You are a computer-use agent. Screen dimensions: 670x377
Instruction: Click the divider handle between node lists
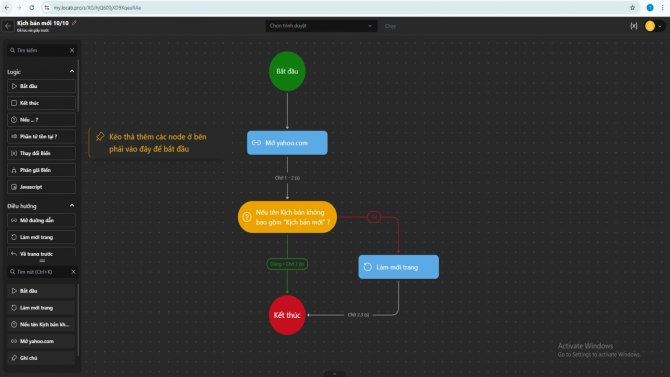(x=42, y=260)
